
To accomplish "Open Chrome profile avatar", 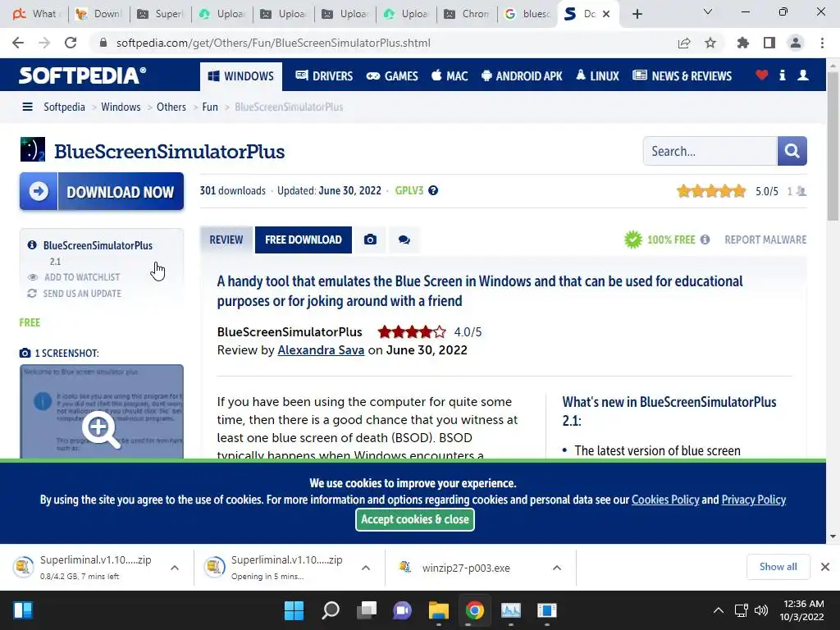I will tap(796, 43).
